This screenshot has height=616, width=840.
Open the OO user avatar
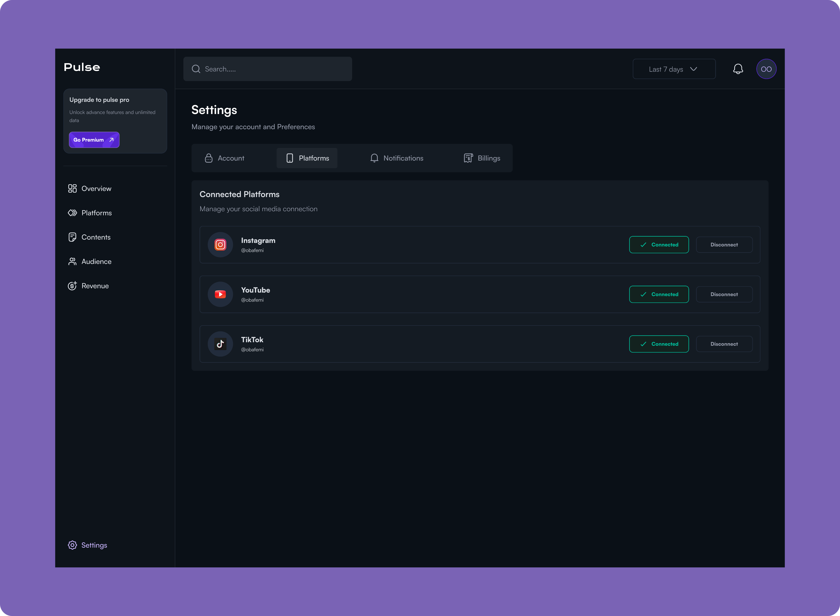pos(766,69)
